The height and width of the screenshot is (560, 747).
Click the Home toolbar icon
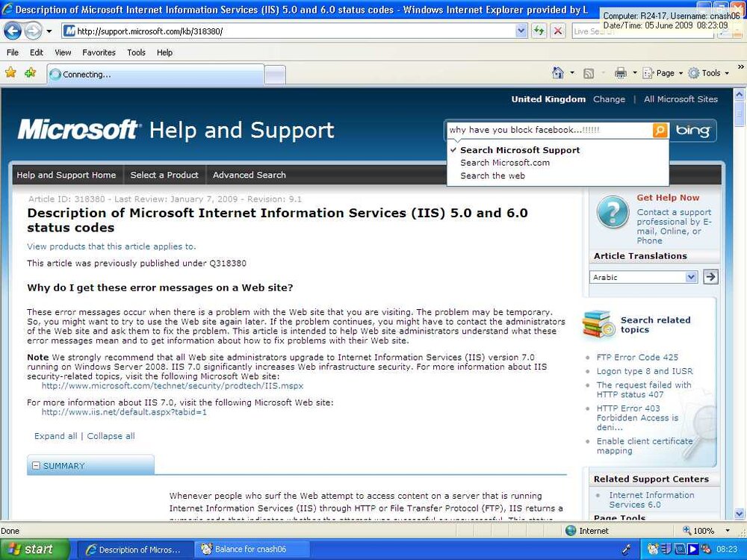[x=558, y=73]
